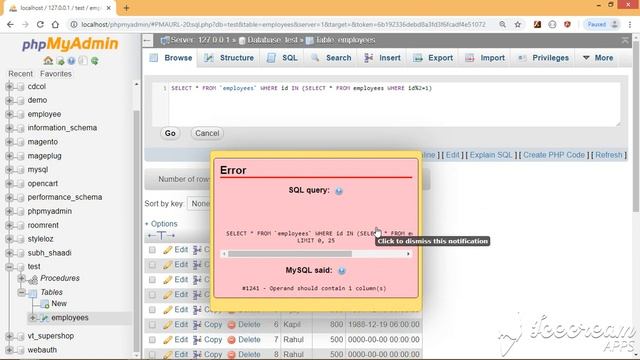Click browser reload button

coord(40,24)
